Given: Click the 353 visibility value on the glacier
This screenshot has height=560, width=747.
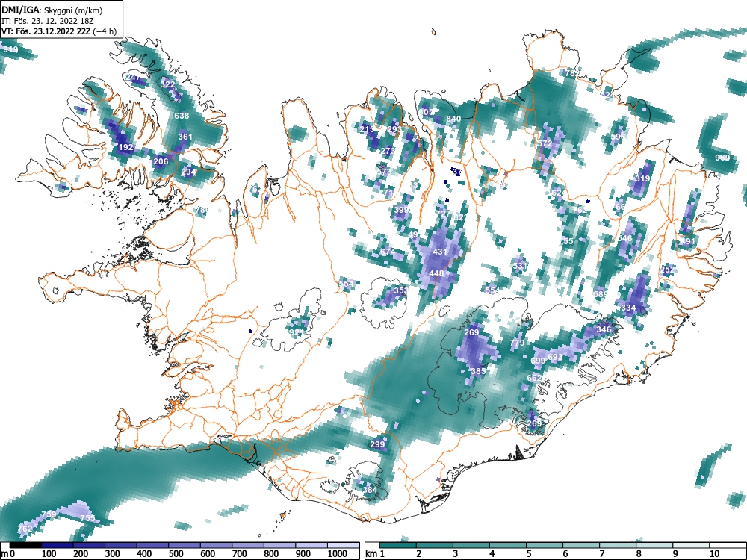Looking at the screenshot, I should 401,290.
